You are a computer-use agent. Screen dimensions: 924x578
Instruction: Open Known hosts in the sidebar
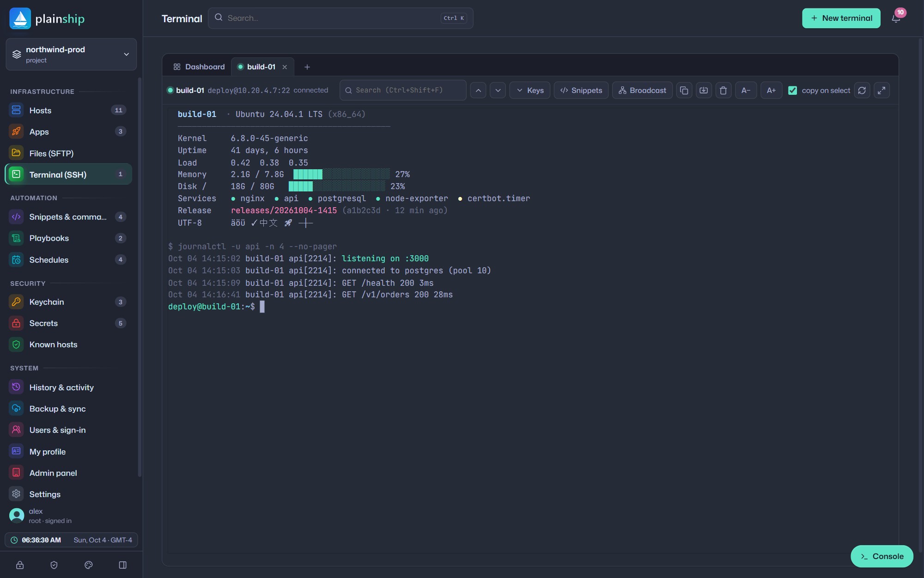click(x=68, y=344)
